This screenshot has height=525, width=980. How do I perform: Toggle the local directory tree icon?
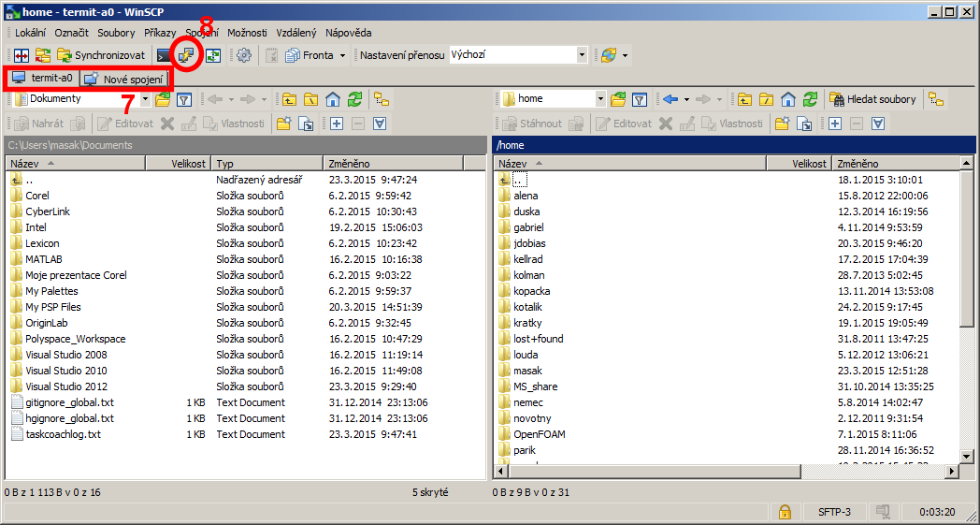tap(381, 99)
